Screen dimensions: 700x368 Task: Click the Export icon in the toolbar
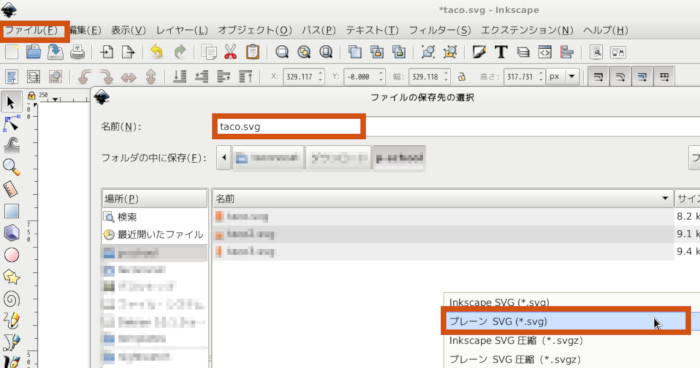coord(128,52)
